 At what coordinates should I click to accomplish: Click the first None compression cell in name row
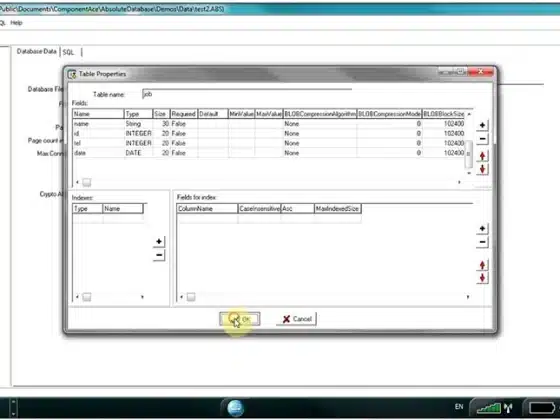point(320,124)
